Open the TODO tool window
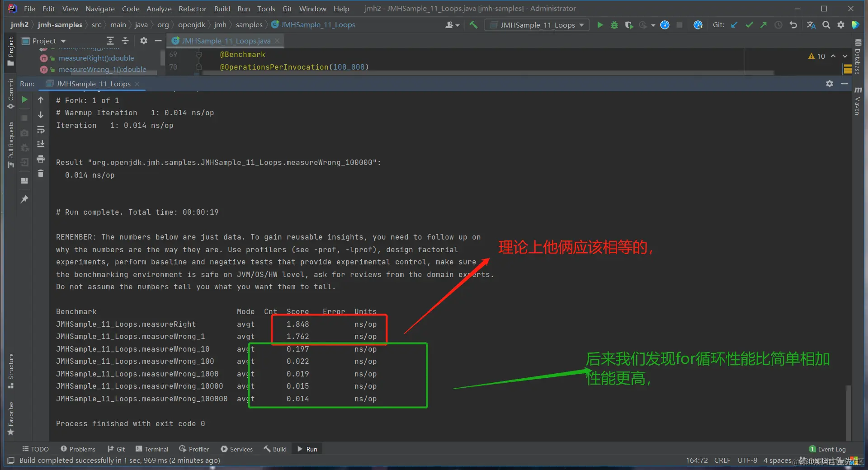Viewport: 868px width, 470px height. point(35,449)
